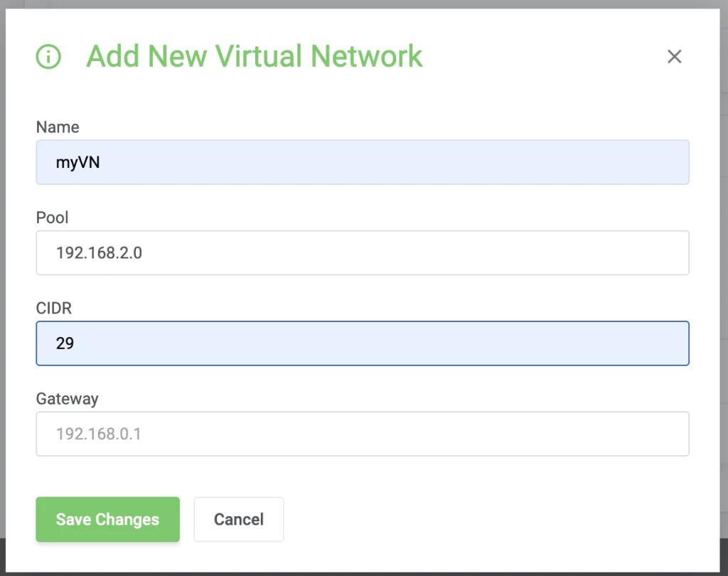Click the green info icon beside title
The height and width of the screenshot is (576, 728).
click(48, 56)
